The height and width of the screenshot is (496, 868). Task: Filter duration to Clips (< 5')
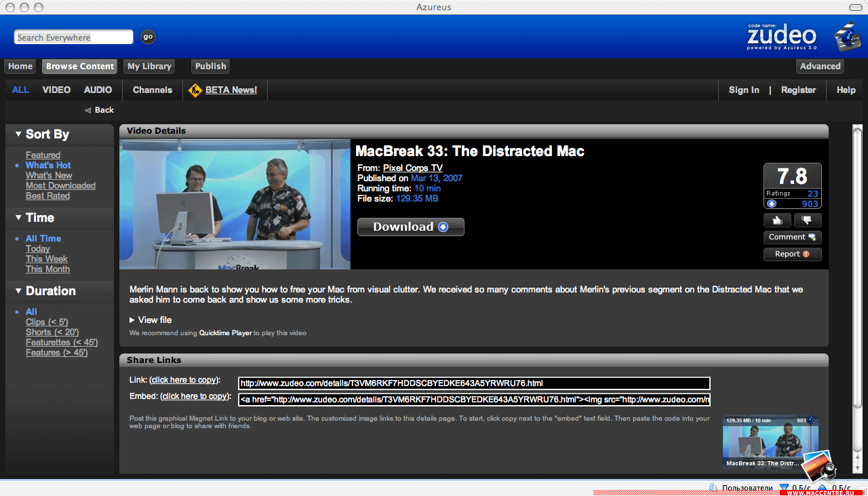click(x=47, y=322)
